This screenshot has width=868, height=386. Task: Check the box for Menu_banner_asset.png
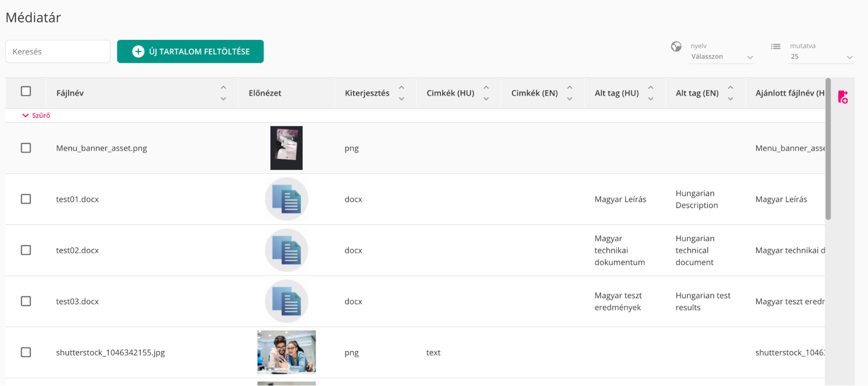[x=26, y=148]
